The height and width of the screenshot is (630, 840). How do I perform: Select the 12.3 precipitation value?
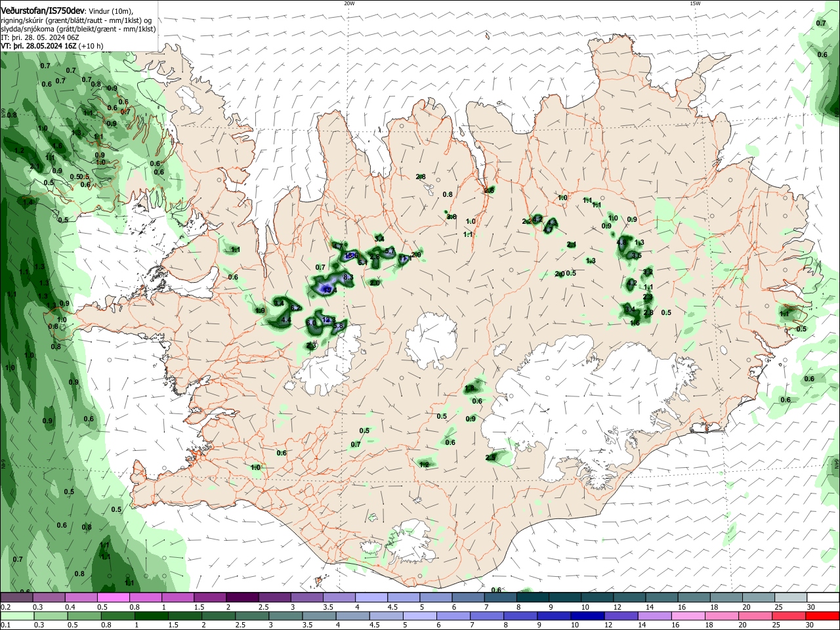[329, 320]
